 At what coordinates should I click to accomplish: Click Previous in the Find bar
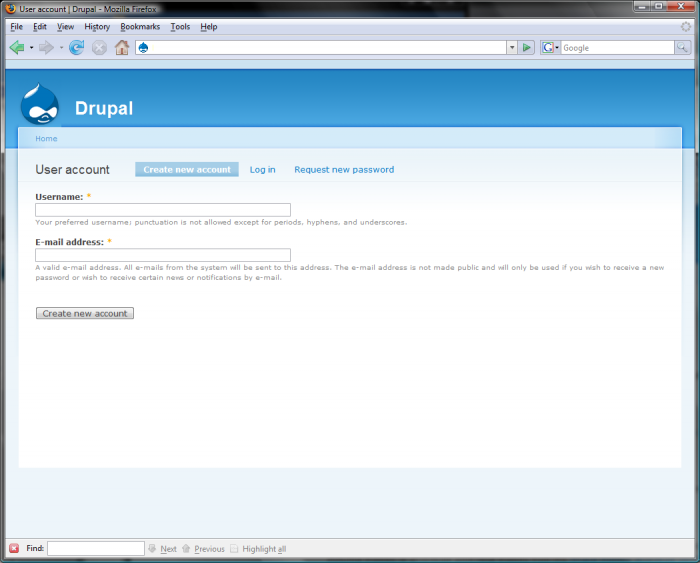[209, 549]
